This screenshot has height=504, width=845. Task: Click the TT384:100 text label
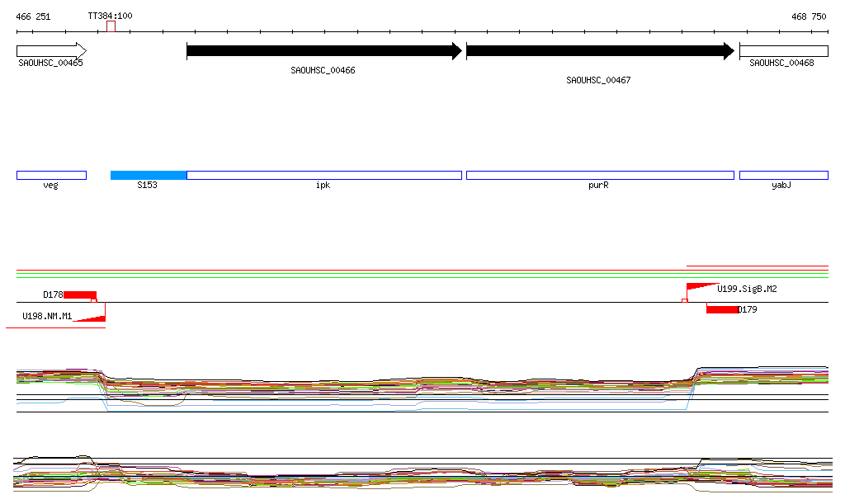[110, 16]
